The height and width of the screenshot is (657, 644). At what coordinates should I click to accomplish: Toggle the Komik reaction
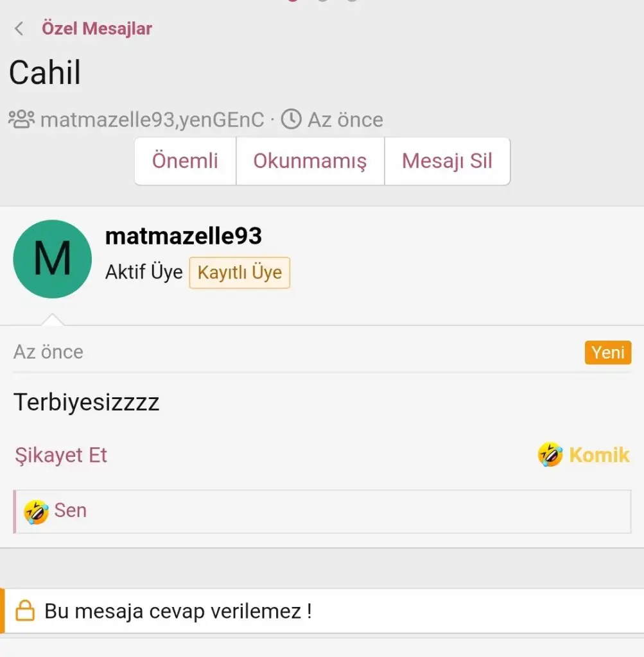click(x=598, y=455)
